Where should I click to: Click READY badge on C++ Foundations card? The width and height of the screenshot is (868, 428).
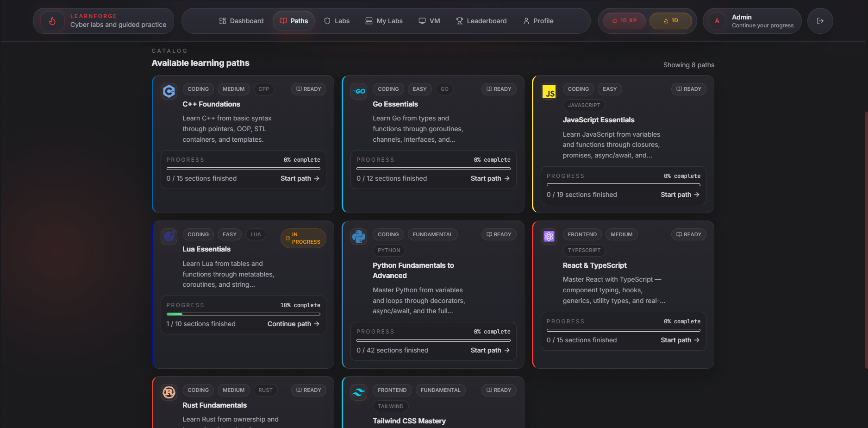coord(309,89)
